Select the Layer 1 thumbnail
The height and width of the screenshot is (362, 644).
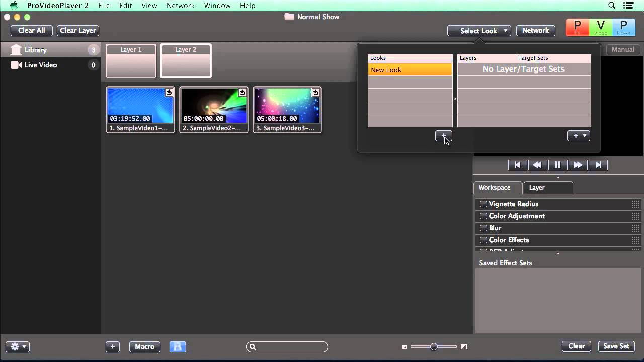coord(131,61)
